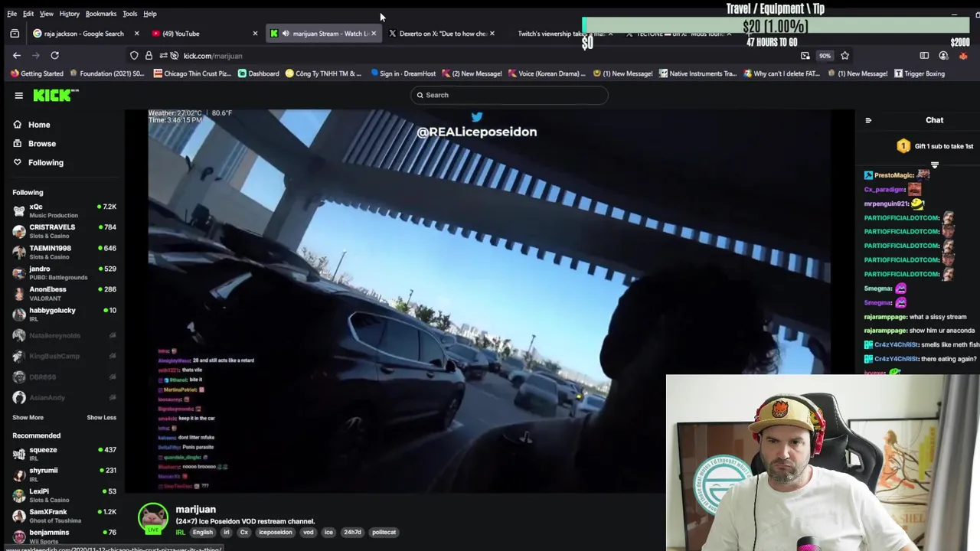
Task: Open habbygolucky channel in Following list
Action: pos(64,314)
